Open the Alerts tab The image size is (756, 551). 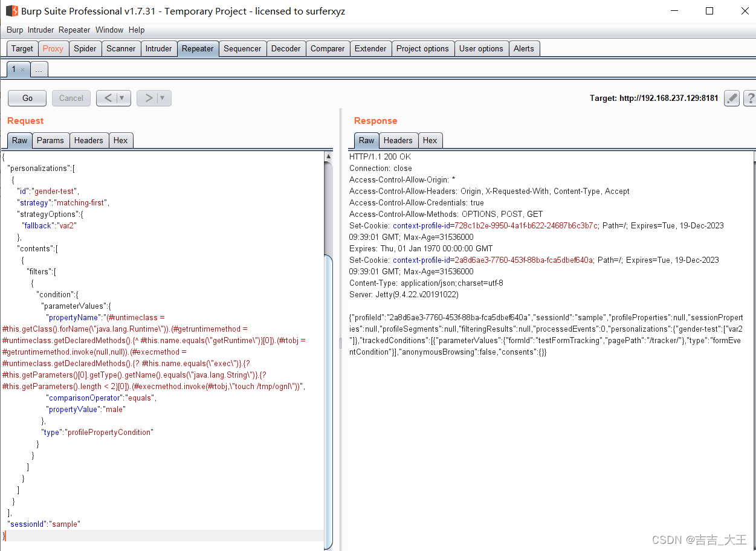point(524,48)
